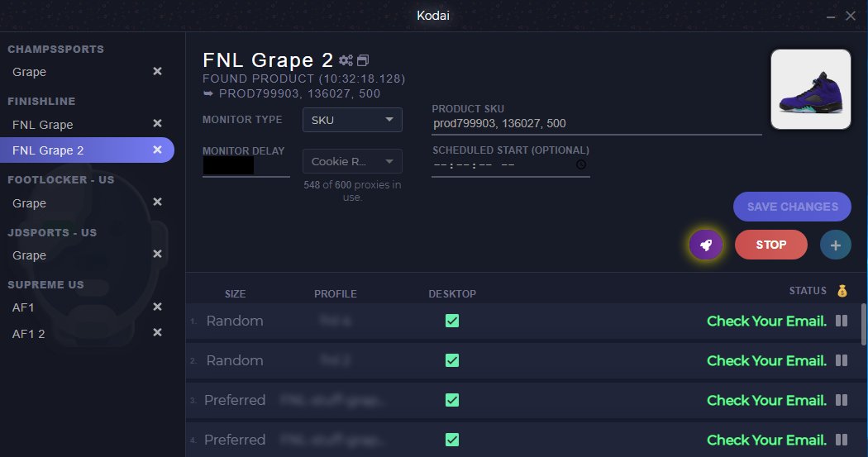Open Grape under JDSports - US
Image resolution: width=868 pixels, height=457 pixels.
(x=29, y=255)
